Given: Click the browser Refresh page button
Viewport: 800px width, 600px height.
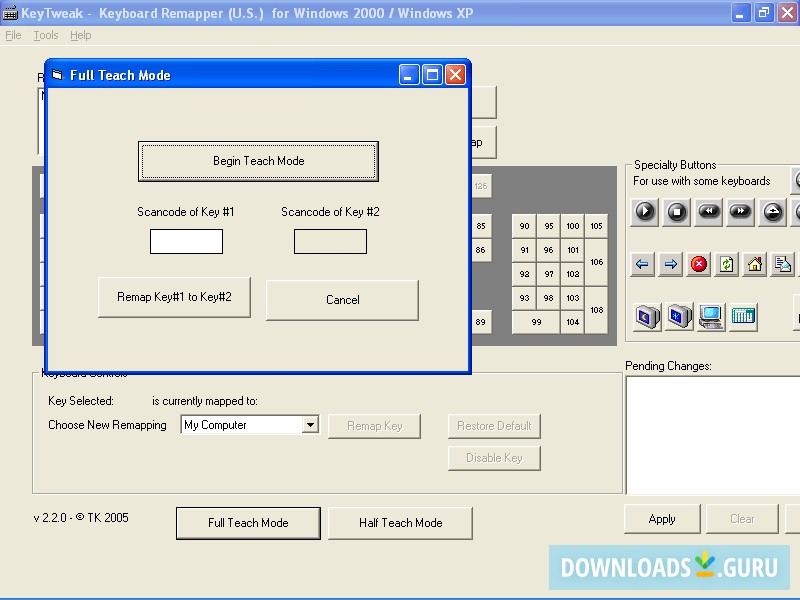Looking at the screenshot, I should (727, 264).
